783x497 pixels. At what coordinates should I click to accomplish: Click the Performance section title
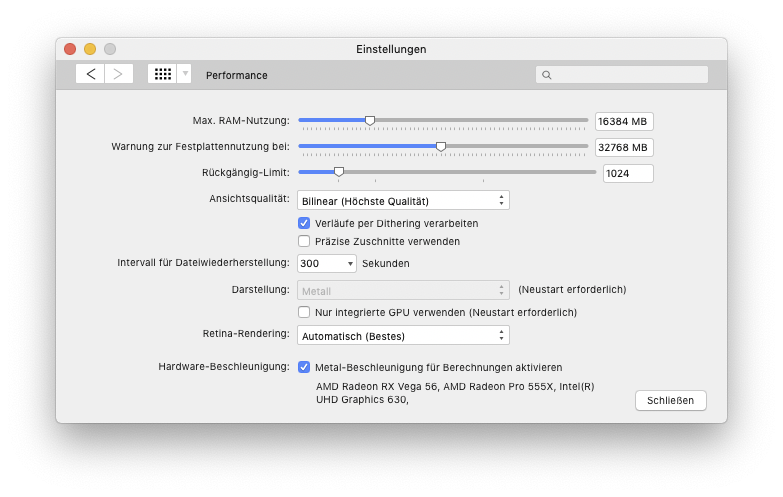pyautogui.click(x=237, y=75)
